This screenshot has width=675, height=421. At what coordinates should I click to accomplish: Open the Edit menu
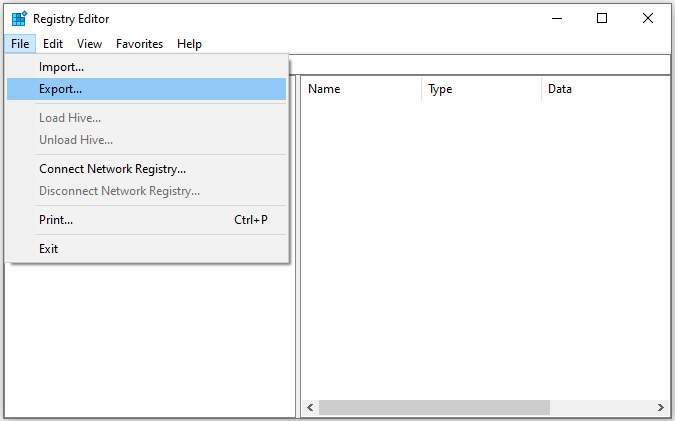click(x=53, y=44)
